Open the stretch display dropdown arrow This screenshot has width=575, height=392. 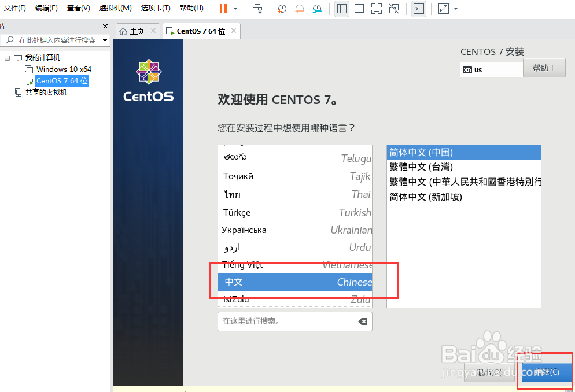[456, 9]
